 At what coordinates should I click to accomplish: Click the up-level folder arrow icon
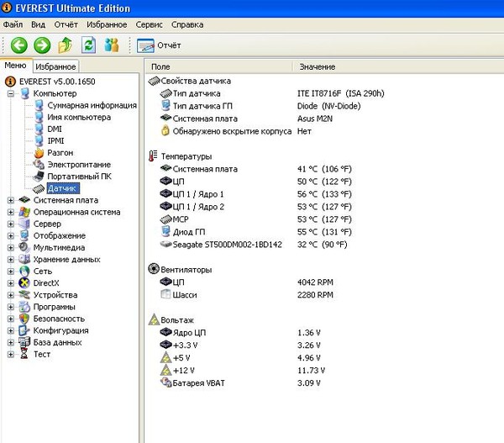(66, 45)
